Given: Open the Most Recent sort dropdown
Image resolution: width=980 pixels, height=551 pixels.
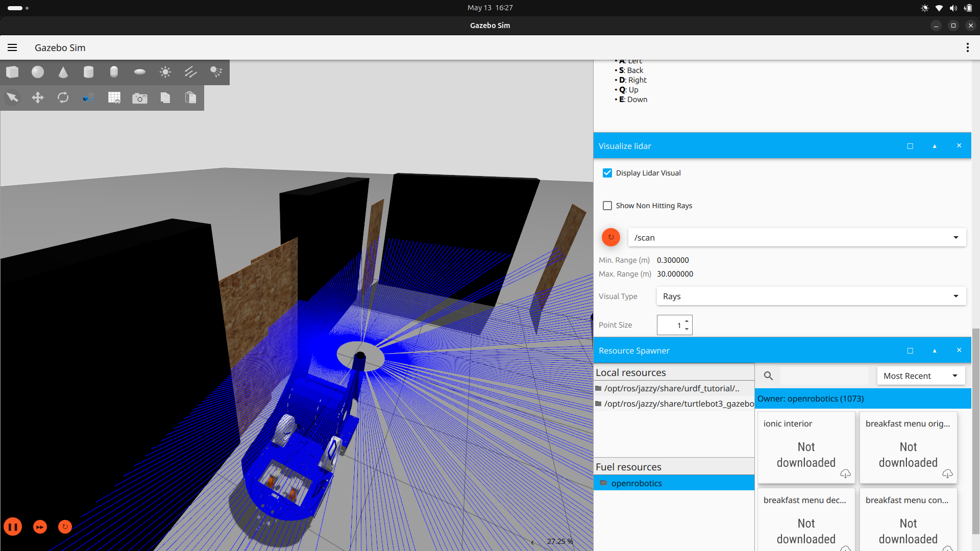Looking at the screenshot, I should 920,376.
